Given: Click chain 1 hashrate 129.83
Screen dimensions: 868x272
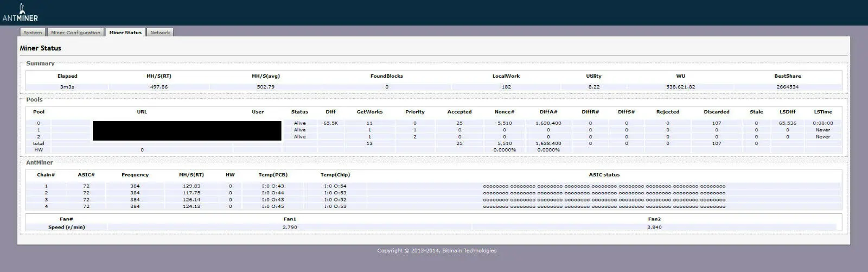Looking at the screenshot, I should (x=192, y=186).
